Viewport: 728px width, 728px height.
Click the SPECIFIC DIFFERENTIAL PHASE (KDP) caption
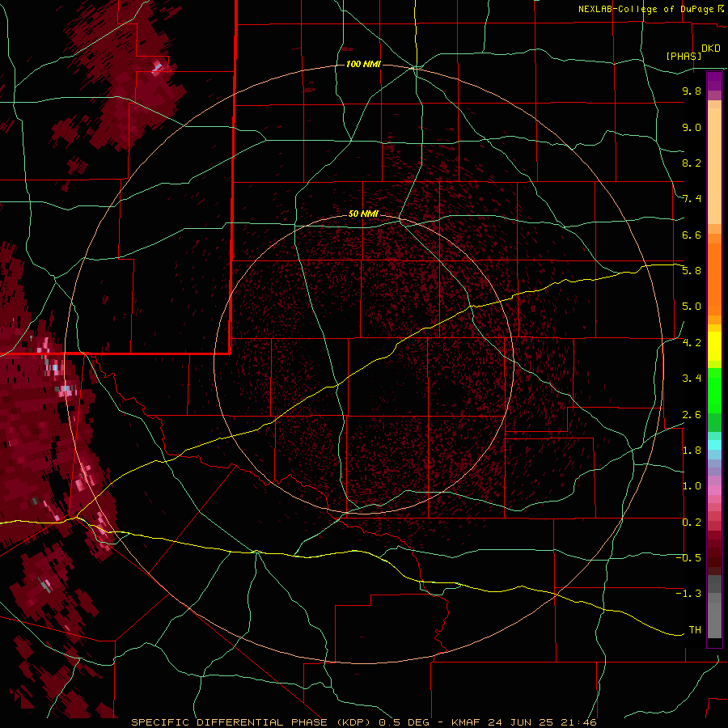click(x=252, y=722)
